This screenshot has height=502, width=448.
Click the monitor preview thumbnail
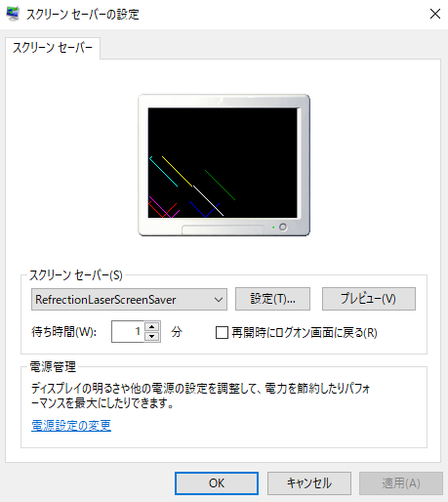pos(224,165)
